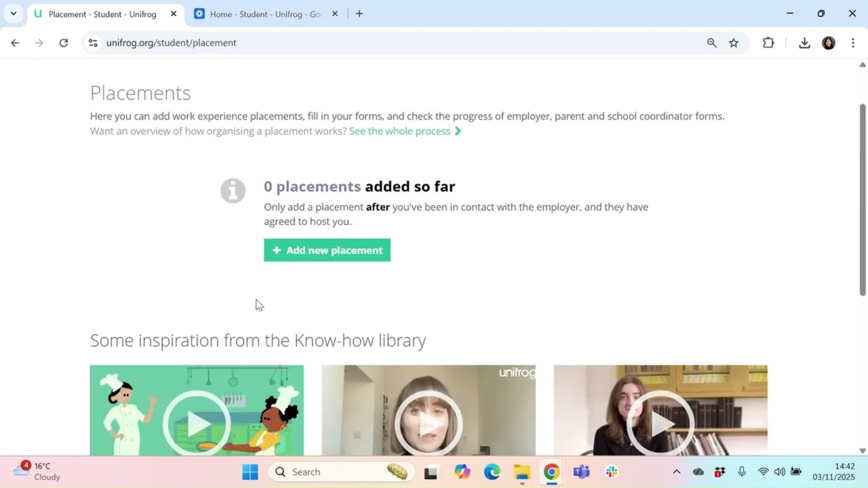Reload the Unifrog placement page
The width and height of the screenshot is (868, 488).
(64, 43)
